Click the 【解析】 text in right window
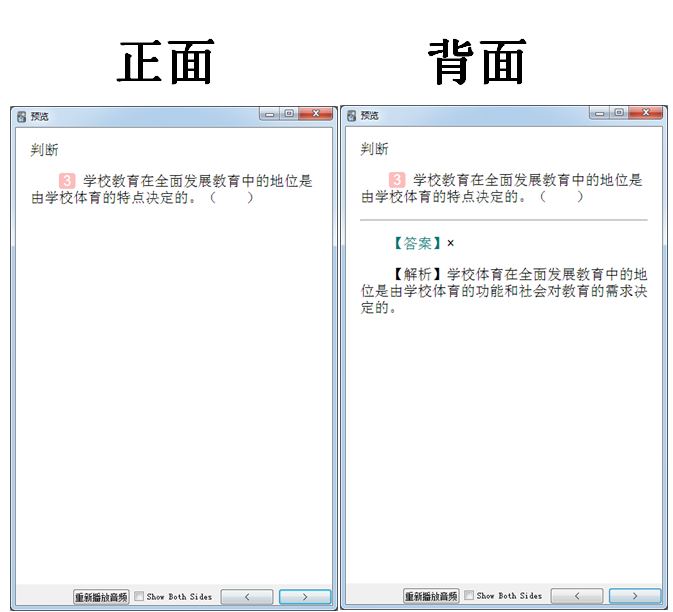 pos(418,274)
